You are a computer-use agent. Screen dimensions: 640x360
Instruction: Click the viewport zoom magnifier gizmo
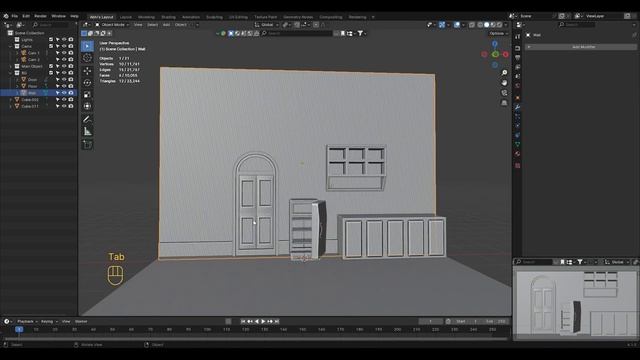pyautogui.click(x=504, y=73)
